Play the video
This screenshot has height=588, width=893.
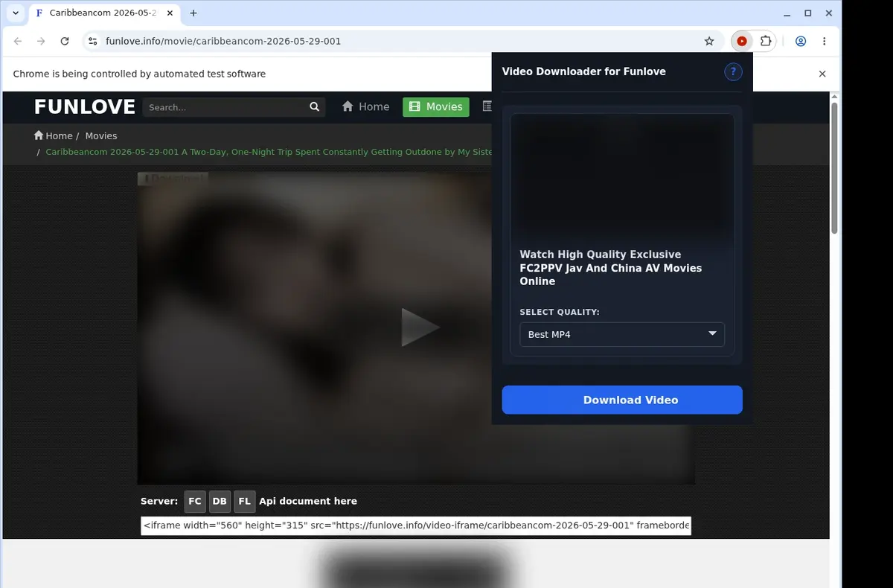420,327
